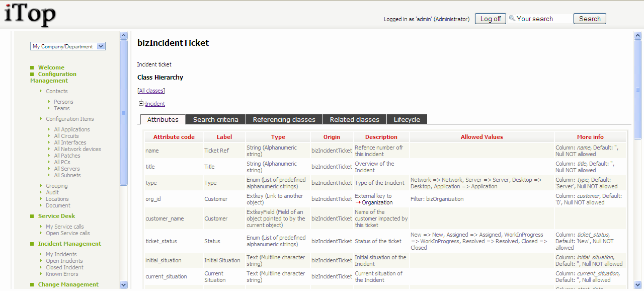Open All PCs list
The width and height of the screenshot is (644, 291).
pyautogui.click(x=62, y=162)
